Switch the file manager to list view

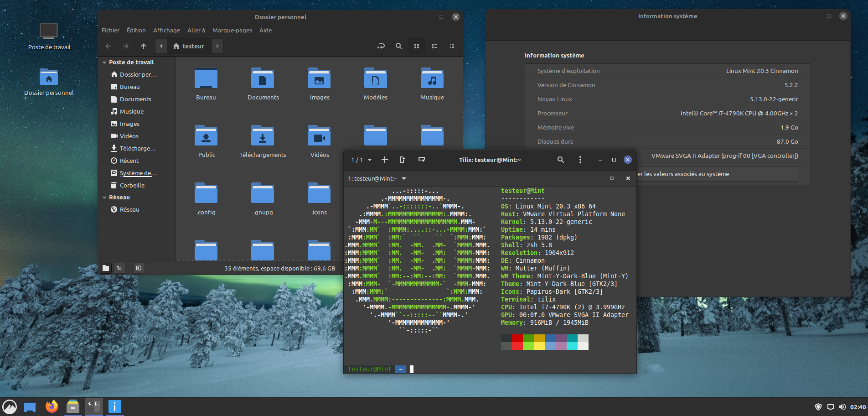point(434,46)
